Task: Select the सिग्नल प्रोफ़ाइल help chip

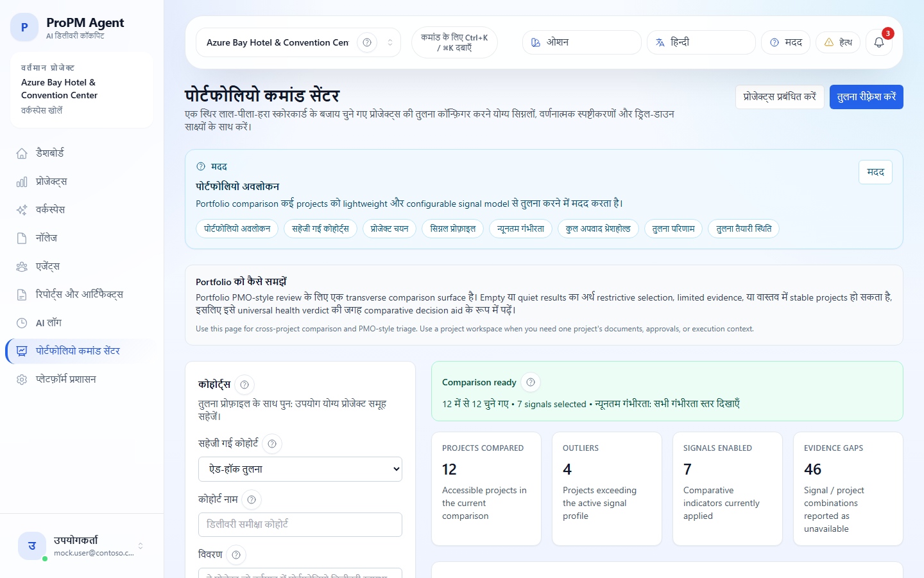Action: tap(452, 229)
